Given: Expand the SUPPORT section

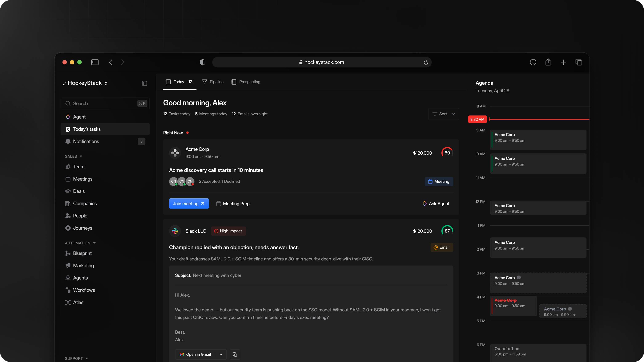Looking at the screenshot, I should (76, 358).
